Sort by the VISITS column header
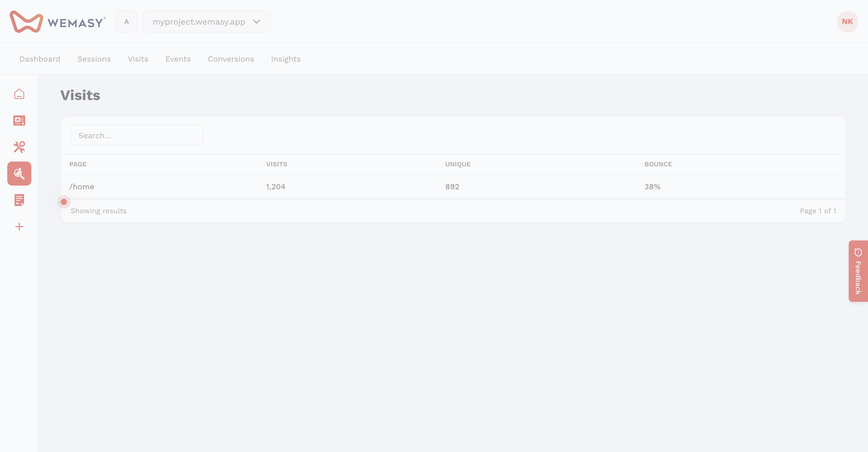This screenshot has height=452, width=868. point(277,164)
